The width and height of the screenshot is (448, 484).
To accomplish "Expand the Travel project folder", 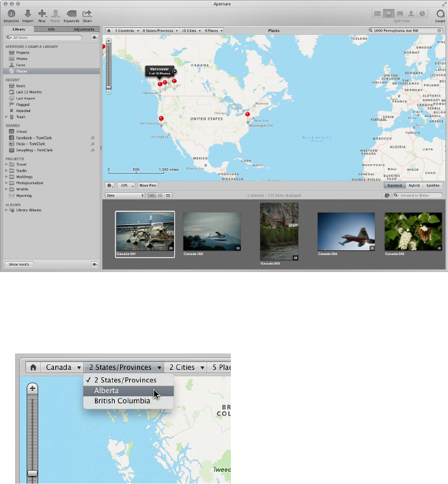I will pyautogui.click(x=6, y=165).
